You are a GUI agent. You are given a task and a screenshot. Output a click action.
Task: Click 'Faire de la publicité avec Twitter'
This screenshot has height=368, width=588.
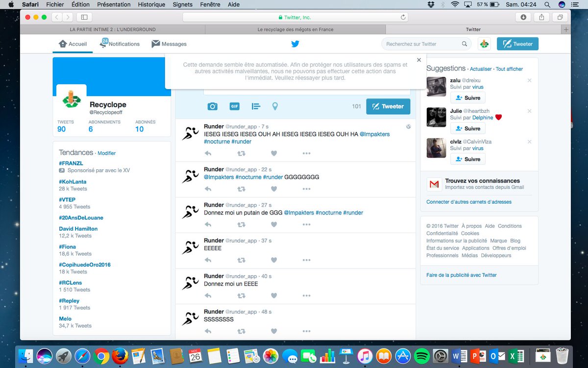(x=462, y=275)
